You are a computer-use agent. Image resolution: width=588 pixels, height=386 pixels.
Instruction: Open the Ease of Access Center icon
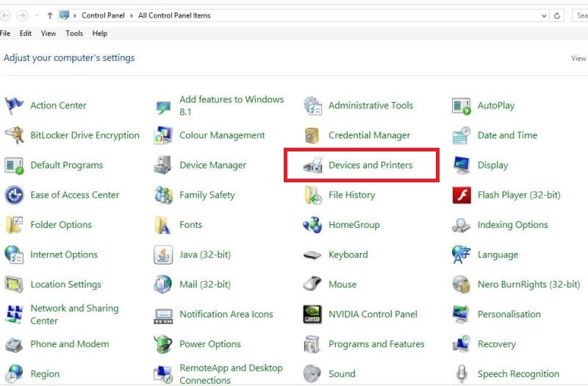click(14, 195)
